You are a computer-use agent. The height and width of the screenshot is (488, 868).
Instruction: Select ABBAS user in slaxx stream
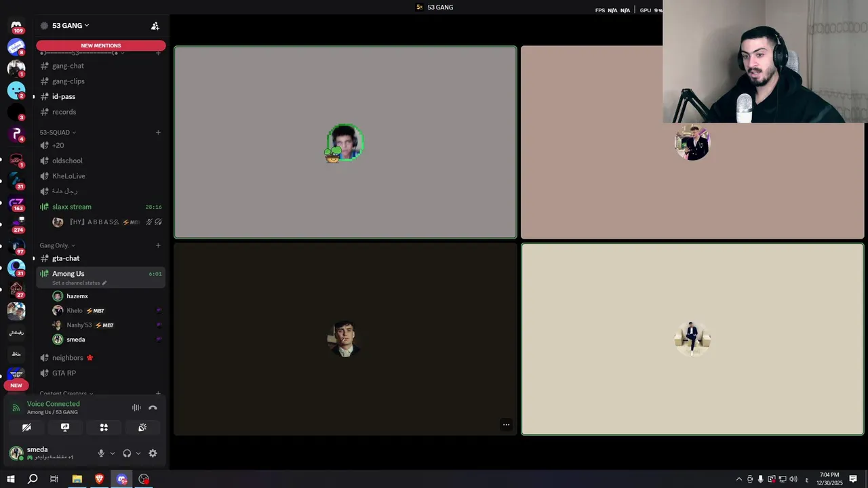pos(107,222)
